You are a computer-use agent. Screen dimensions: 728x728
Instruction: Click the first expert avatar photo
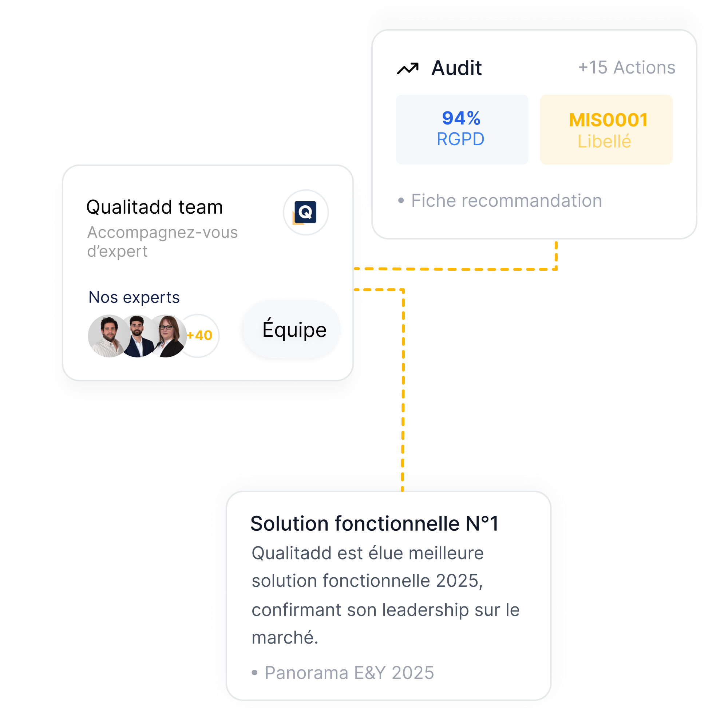(108, 336)
